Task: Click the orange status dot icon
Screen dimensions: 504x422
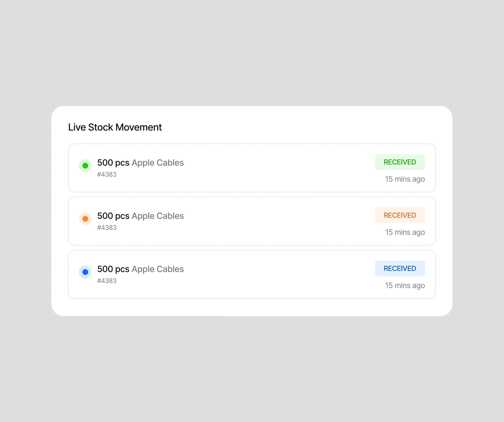Action: [85, 219]
